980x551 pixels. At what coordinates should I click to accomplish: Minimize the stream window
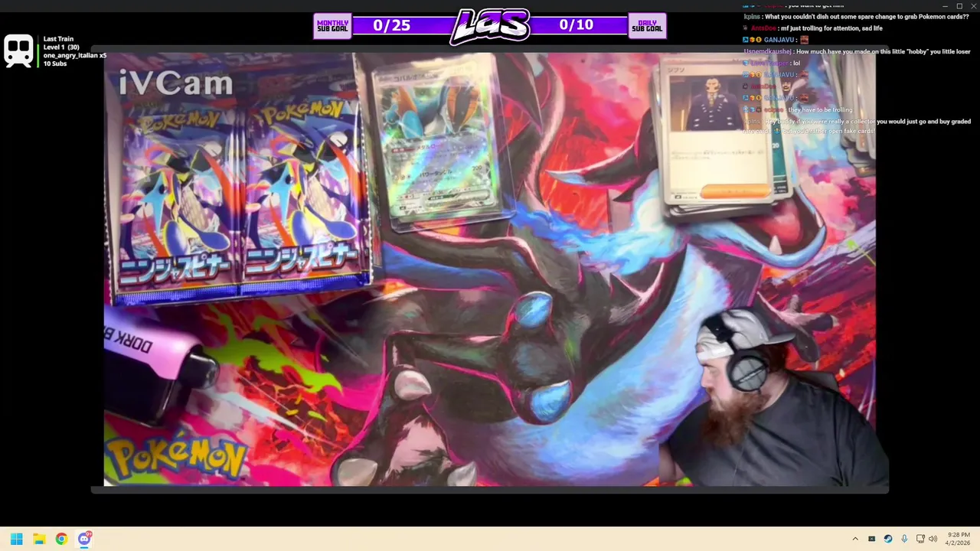(944, 6)
